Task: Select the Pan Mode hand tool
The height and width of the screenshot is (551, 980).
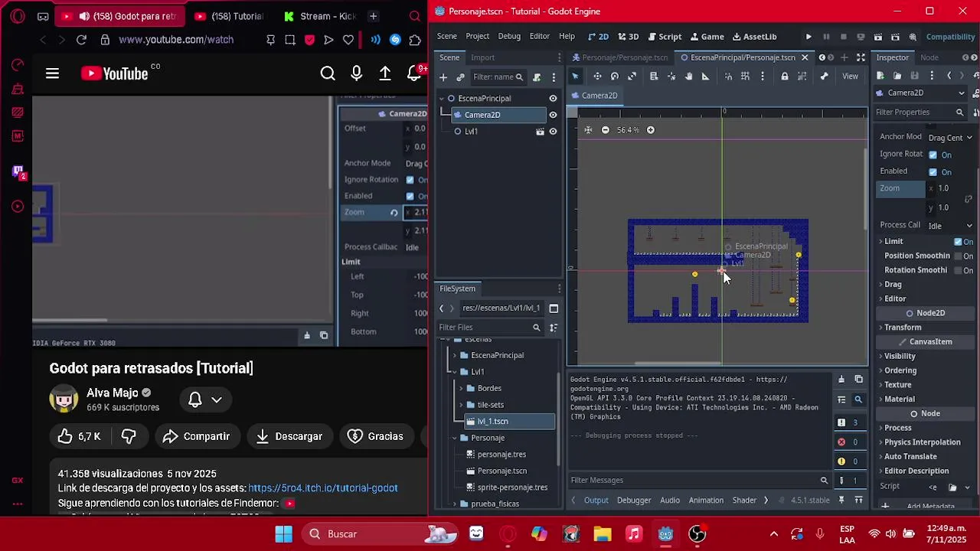Action: [688, 77]
